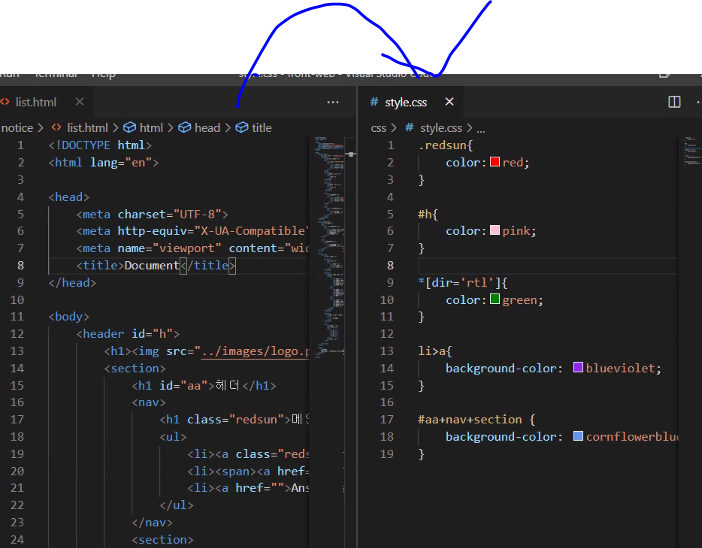Click the empty line 8 in style.css
Screen dimensions: 702x548
(x=546, y=265)
